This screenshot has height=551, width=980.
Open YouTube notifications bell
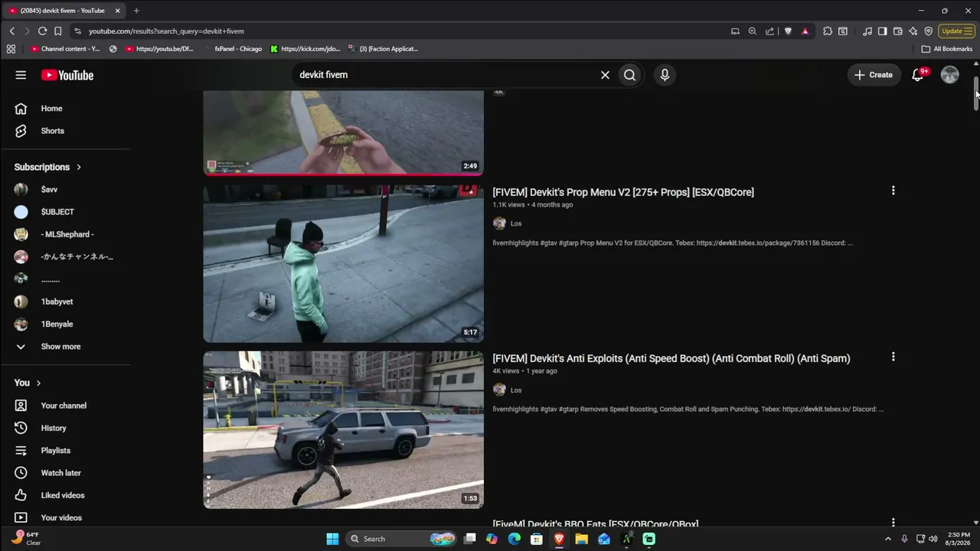point(918,75)
